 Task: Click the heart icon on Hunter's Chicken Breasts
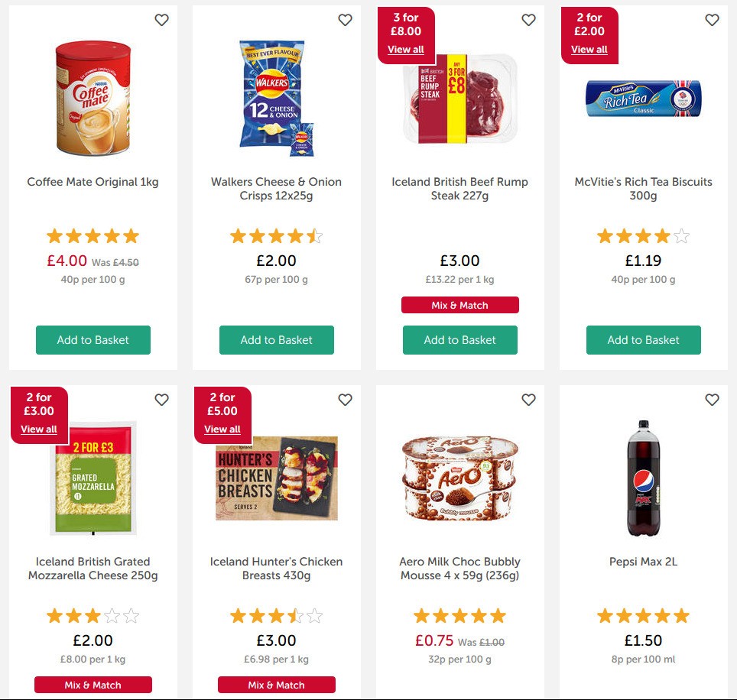[345, 400]
